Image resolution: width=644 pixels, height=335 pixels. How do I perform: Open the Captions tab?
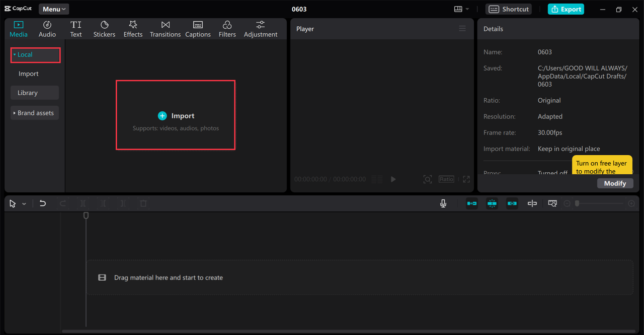coord(198,29)
